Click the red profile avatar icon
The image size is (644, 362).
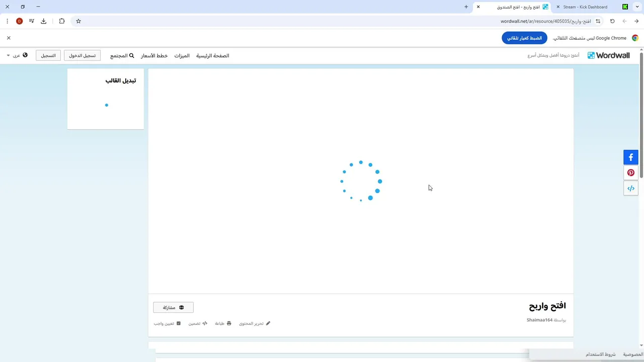coord(19,21)
